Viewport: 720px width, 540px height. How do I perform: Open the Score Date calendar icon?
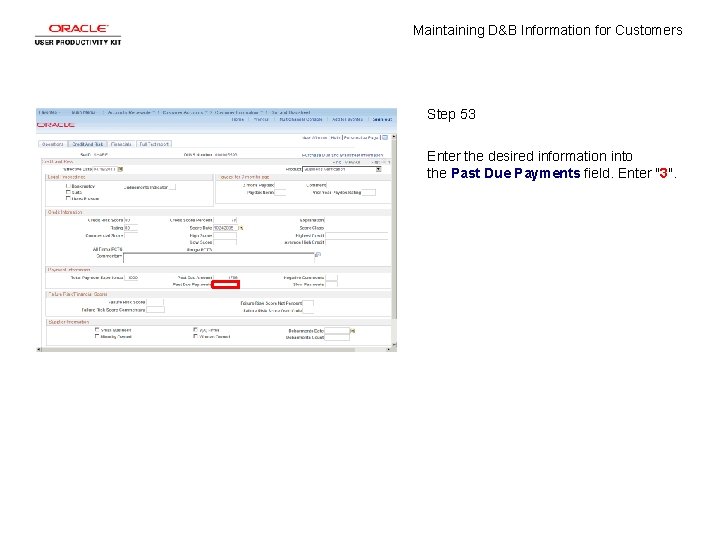[x=241, y=228]
